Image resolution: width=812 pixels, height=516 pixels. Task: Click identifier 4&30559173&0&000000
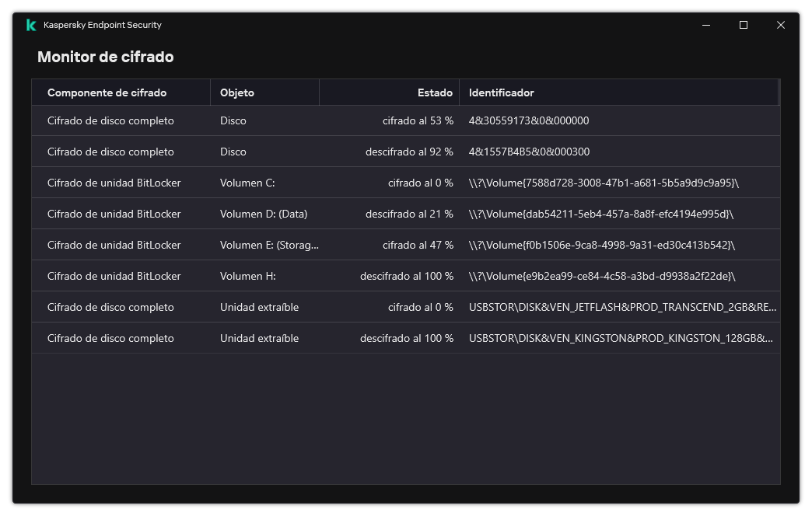point(529,120)
